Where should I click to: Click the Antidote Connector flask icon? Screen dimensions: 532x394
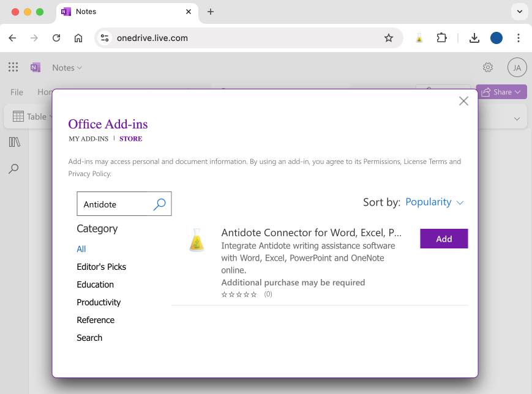(196, 240)
